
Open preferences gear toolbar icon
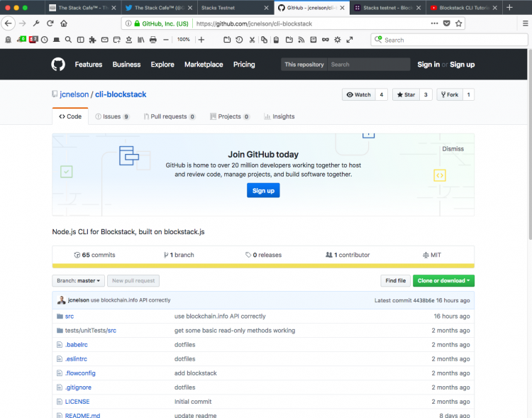337,40
